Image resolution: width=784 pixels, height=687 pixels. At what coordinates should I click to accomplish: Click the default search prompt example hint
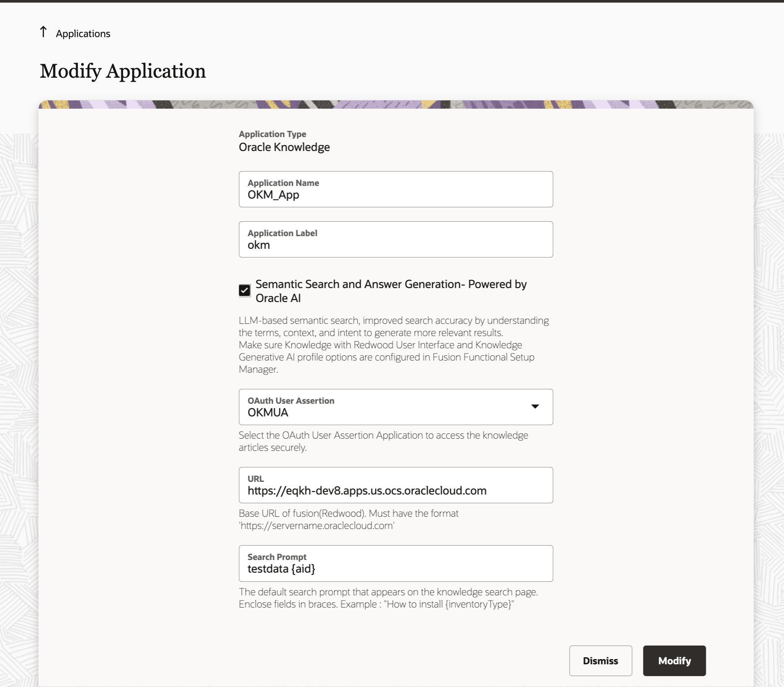[x=389, y=598]
